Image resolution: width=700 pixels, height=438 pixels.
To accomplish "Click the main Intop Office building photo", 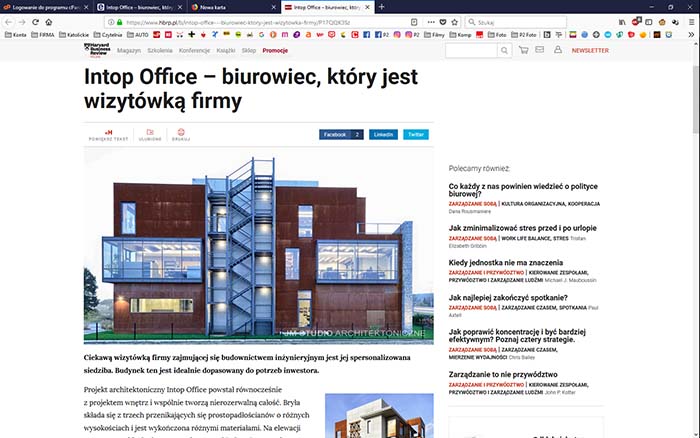I will click(258, 246).
